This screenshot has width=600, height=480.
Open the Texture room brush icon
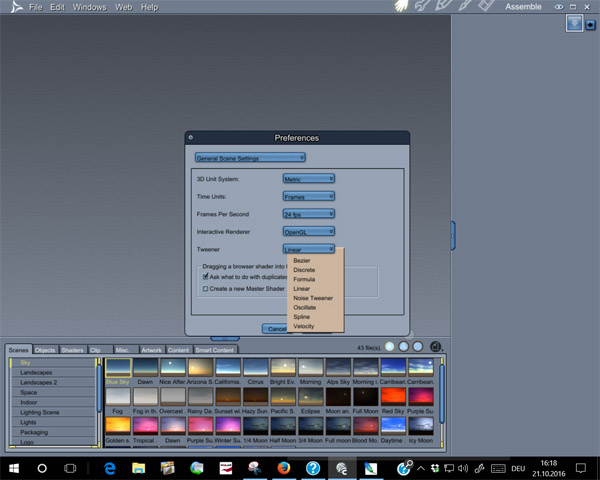[465, 6]
